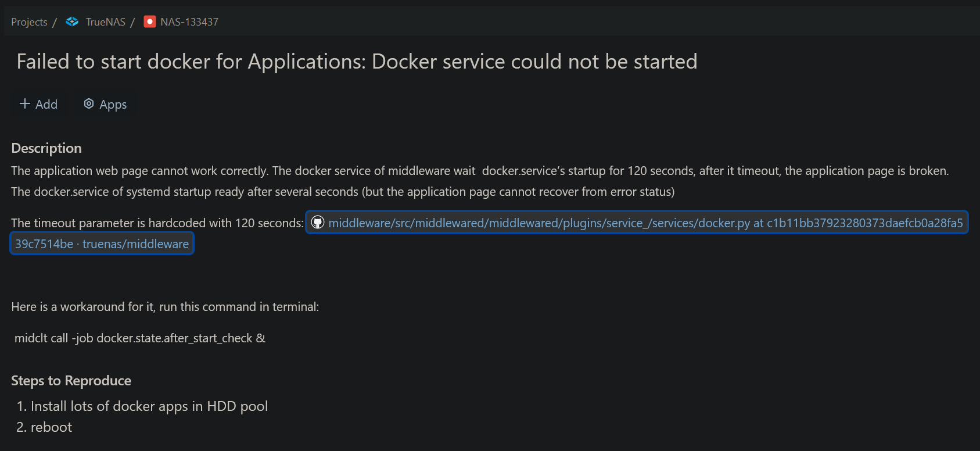Click the red bug issue-type icon

[150, 22]
